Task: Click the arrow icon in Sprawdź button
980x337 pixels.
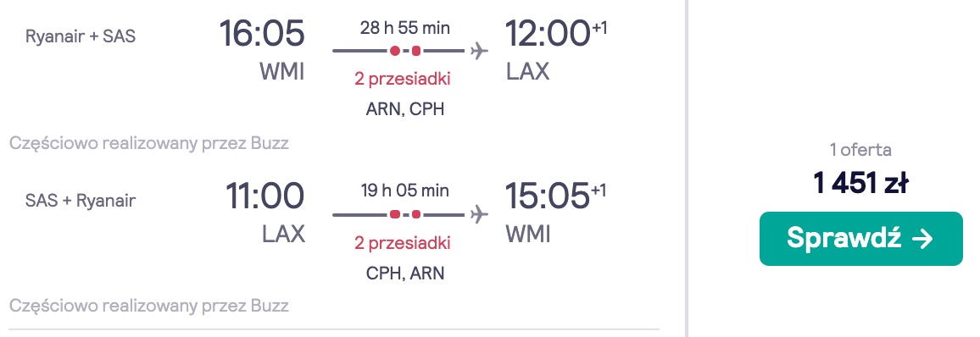Action: click(x=922, y=239)
